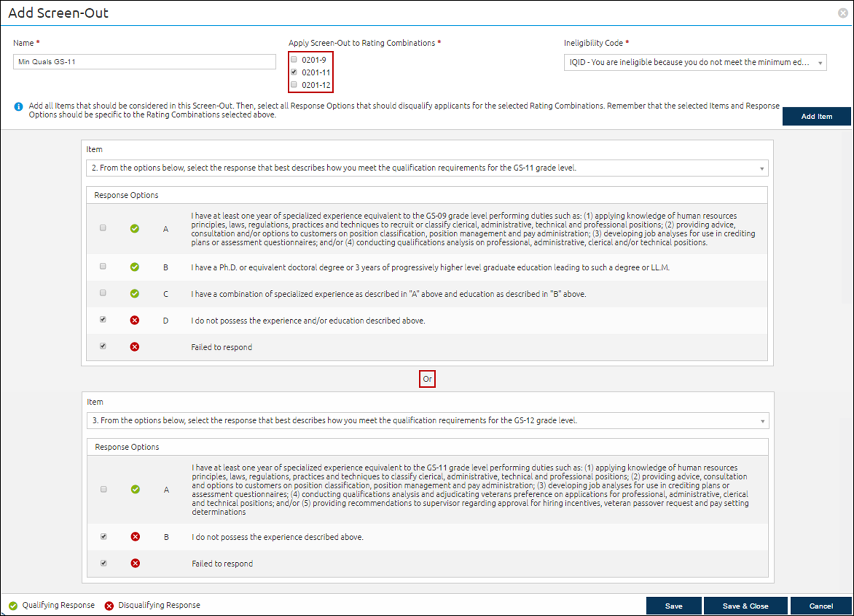
Task: Click the Disqualifying Response legend icon
Action: 109,605
